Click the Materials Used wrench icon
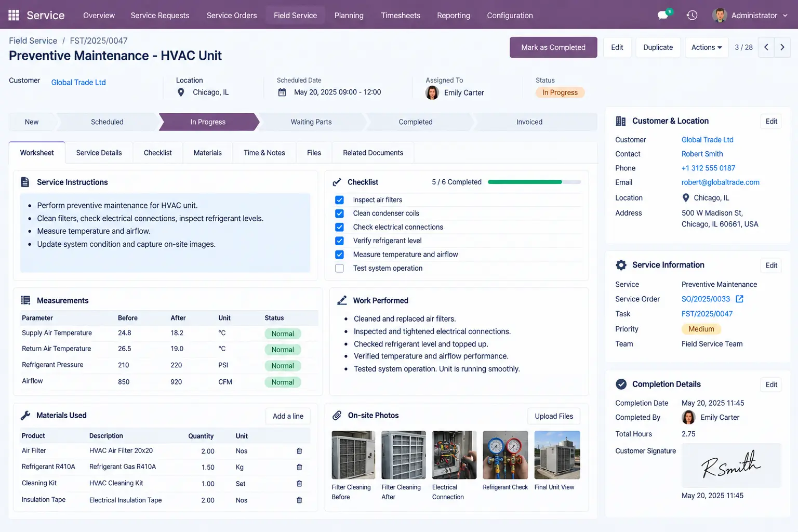The height and width of the screenshot is (532, 798). (x=25, y=416)
